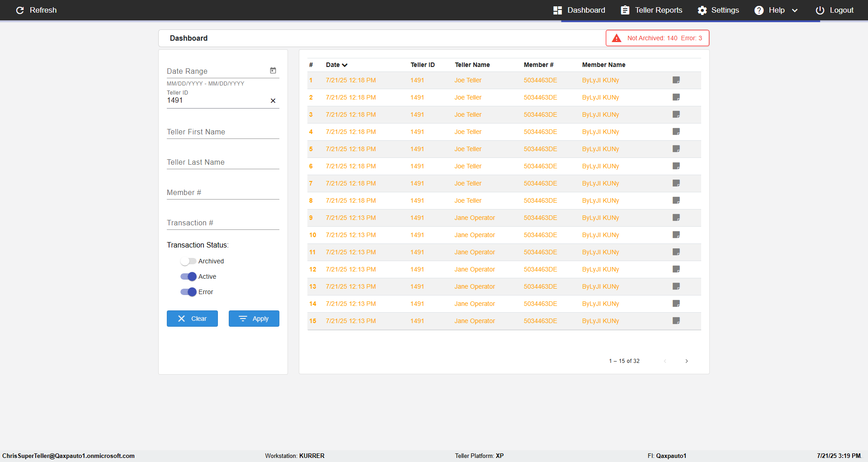Screen dimensions: 868x462
Task: Click the 1 – 15 of 32 pagination label
Action: 624,361
